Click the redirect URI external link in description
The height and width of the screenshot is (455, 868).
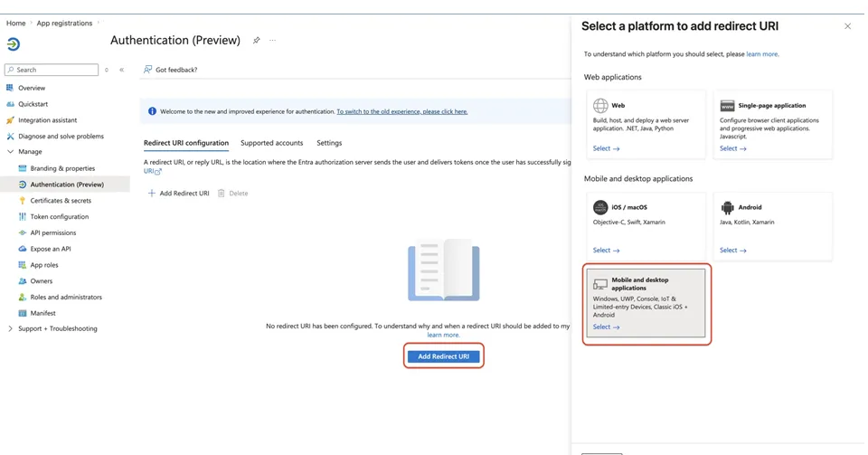point(152,172)
